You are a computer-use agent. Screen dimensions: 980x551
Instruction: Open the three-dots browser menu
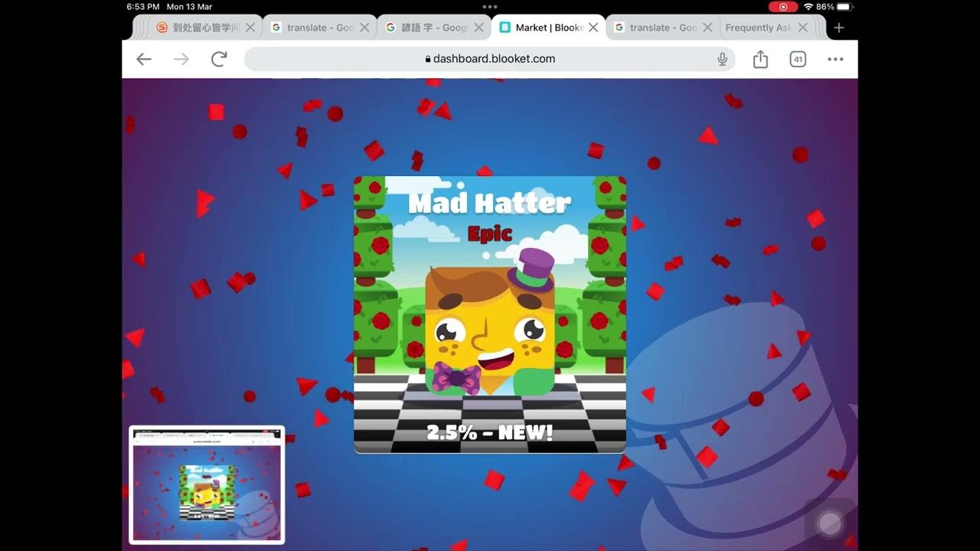pos(835,59)
